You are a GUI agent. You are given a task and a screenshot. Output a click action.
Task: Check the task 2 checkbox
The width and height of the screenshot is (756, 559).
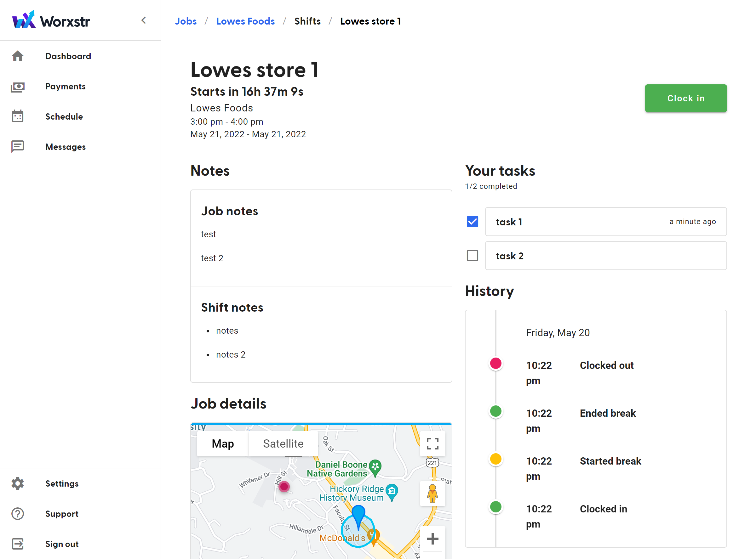(x=472, y=256)
